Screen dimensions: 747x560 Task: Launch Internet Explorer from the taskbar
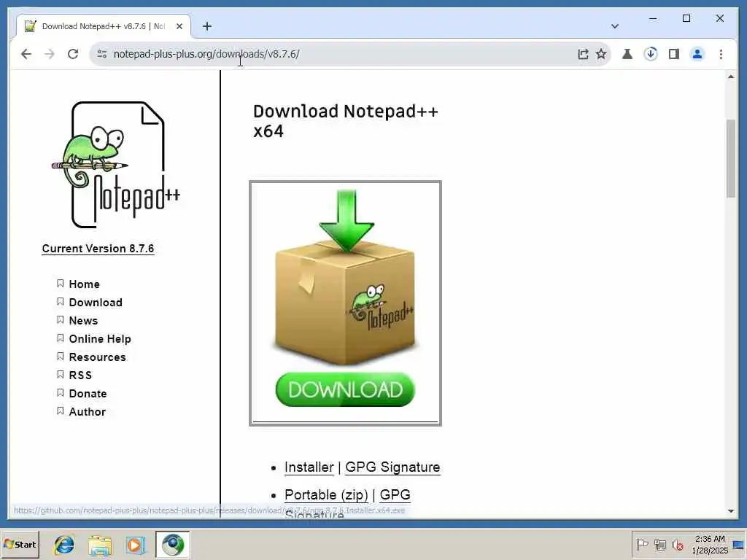(x=64, y=545)
